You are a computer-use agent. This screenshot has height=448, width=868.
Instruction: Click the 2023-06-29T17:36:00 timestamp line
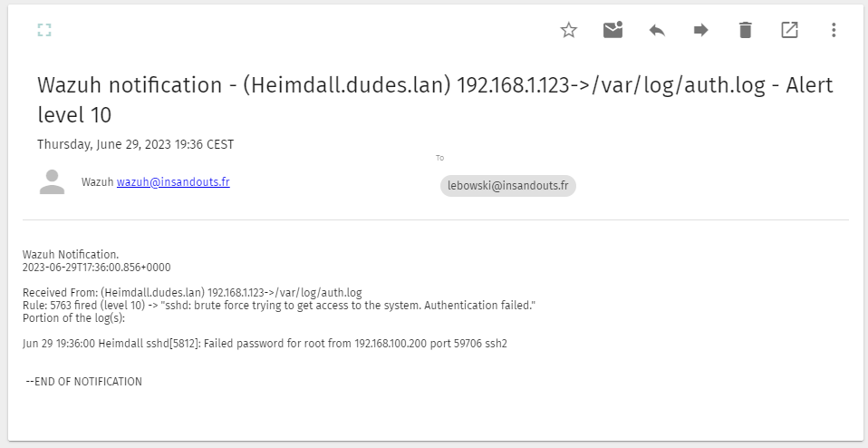(x=96, y=268)
